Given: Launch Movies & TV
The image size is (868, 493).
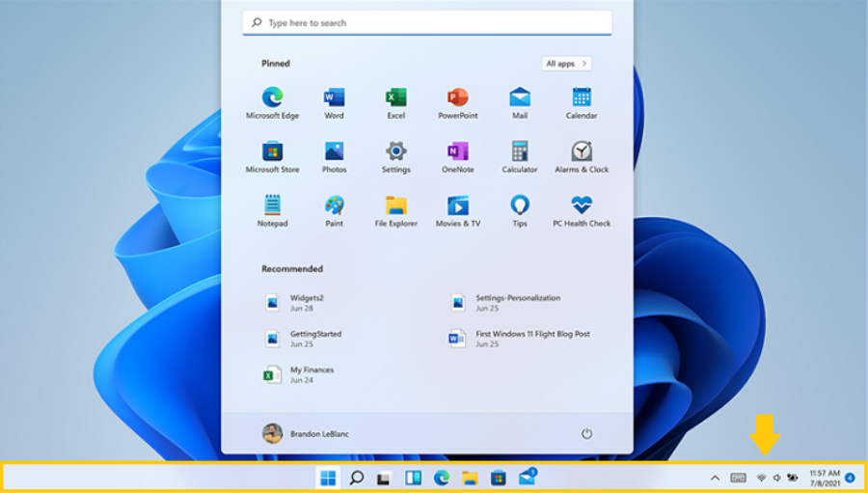Looking at the screenshot, I should click(458, 211).
